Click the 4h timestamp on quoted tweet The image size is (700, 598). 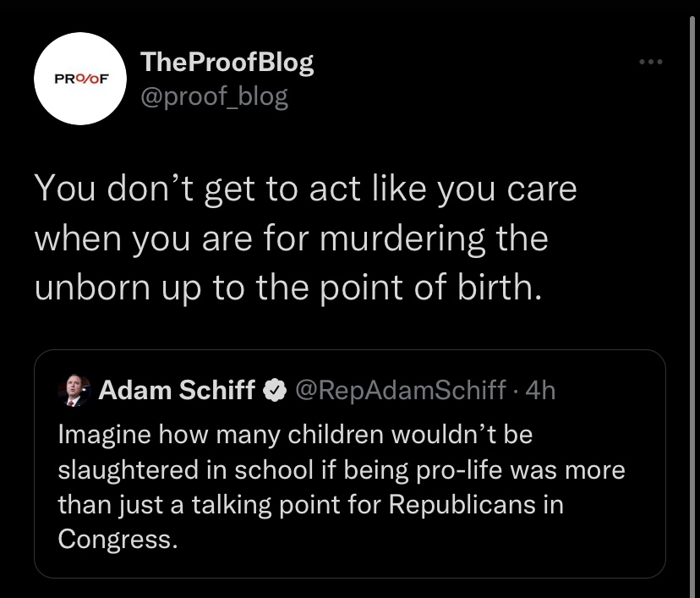point(540,390)
